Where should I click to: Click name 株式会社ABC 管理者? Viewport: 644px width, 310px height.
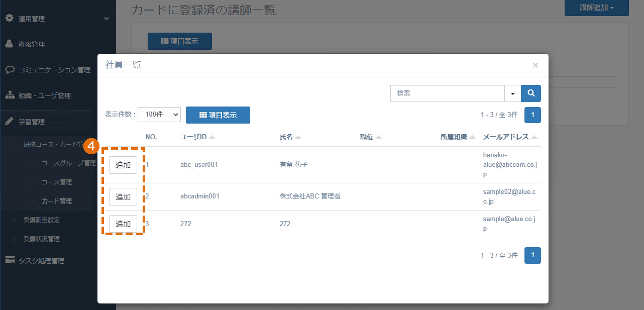coord(310,196)
